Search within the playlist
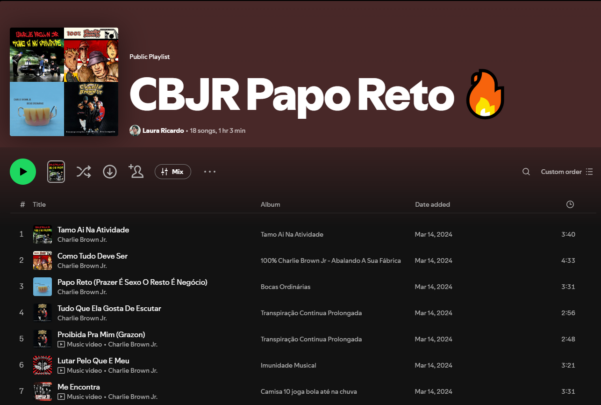 point(526,172)
